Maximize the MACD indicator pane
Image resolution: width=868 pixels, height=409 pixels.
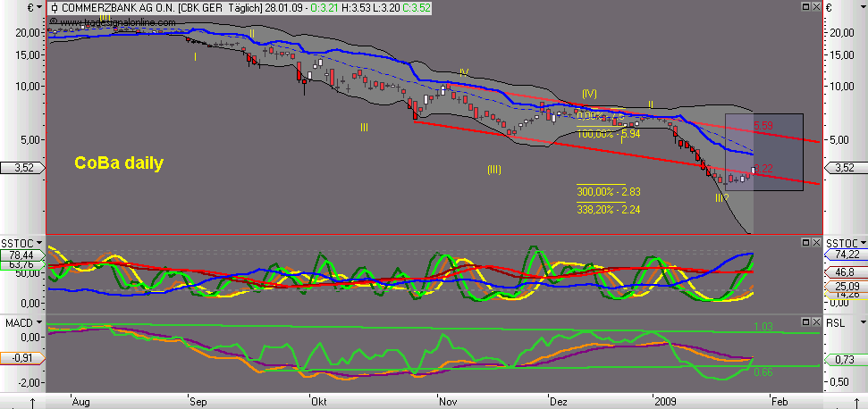click(x=806, y=321)
